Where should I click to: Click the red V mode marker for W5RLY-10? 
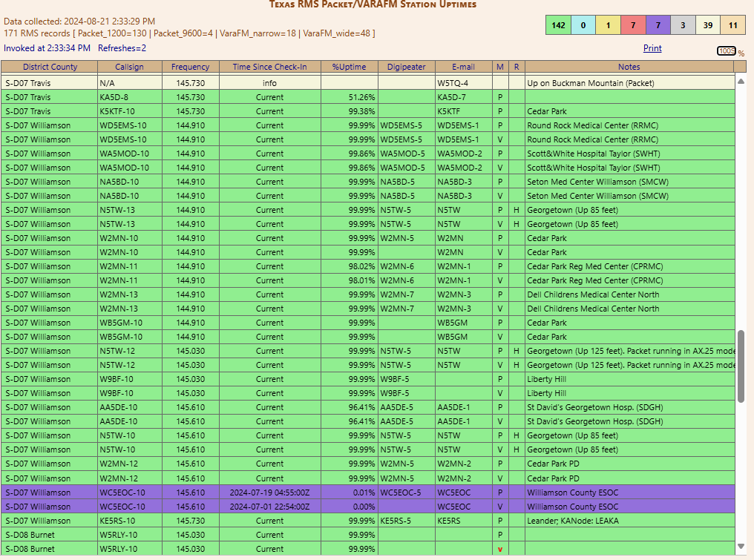[500, 550]
